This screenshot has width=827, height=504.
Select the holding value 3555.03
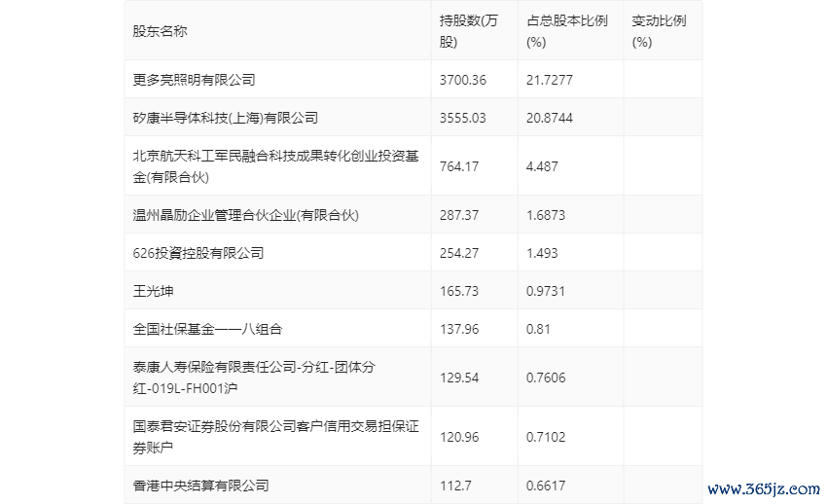(x=462, y=118)
